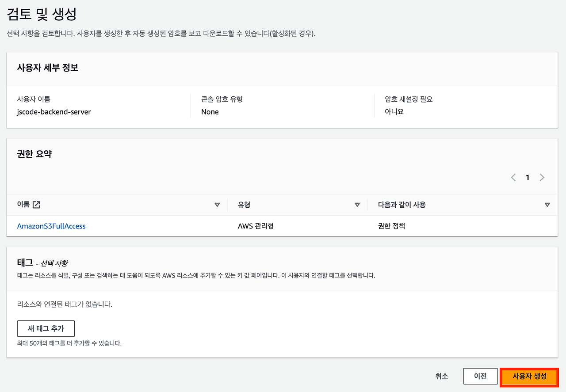Click the 콘솔 암호 유형 label
566x392 pixels.
(222, 99)
